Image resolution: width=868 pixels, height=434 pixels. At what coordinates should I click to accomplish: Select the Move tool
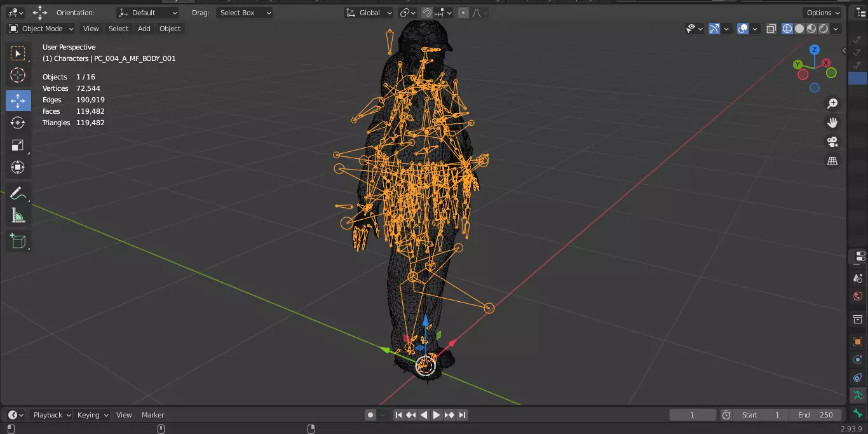tap(18, 101)
